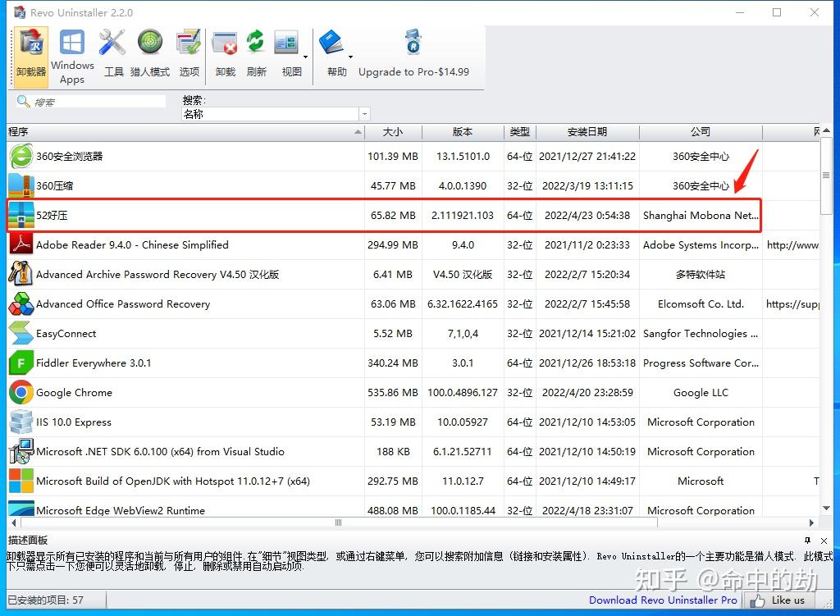Sort by 版本 column header

463,132
